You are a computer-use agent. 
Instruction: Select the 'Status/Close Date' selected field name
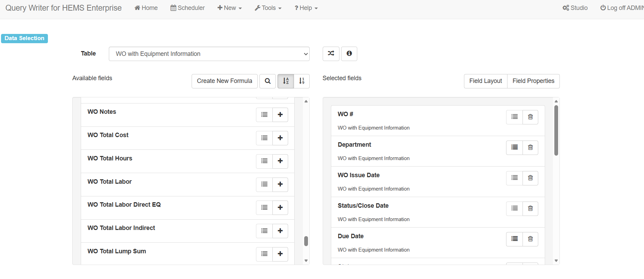point(363,206)
